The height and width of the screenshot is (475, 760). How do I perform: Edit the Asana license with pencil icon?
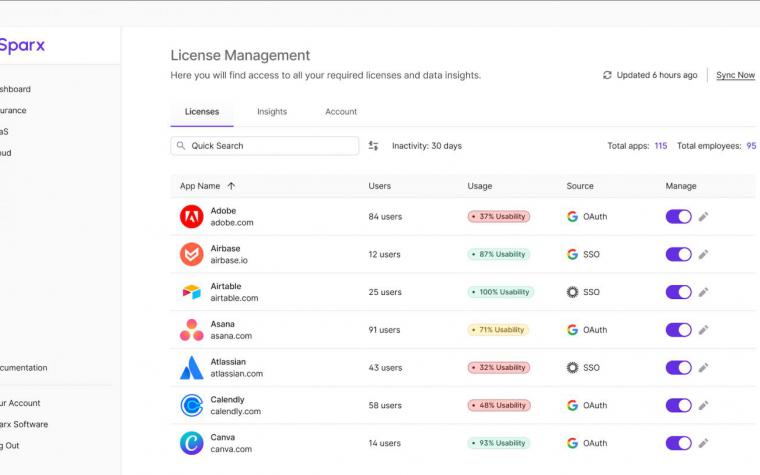703,330
